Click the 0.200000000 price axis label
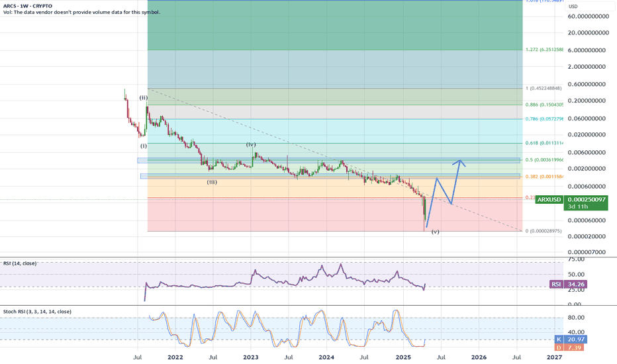This screenshot has height=364, width=617. coord(587,101)
